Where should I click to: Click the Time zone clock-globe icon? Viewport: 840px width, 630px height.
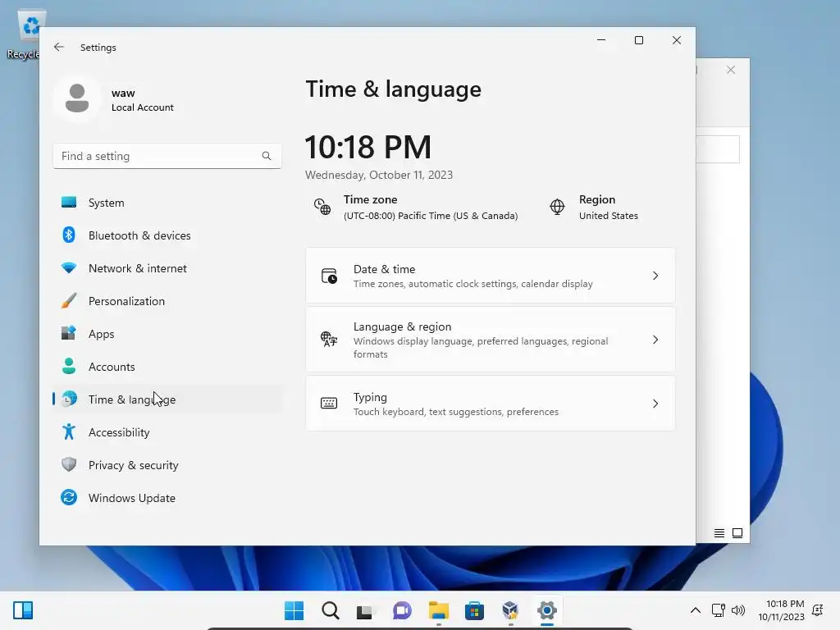322,207
